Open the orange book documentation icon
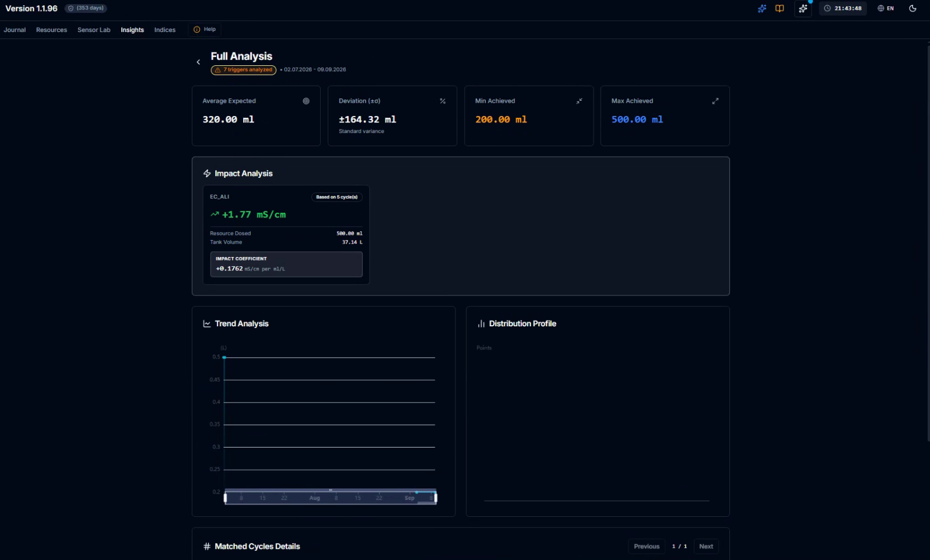 coord(780,9)
